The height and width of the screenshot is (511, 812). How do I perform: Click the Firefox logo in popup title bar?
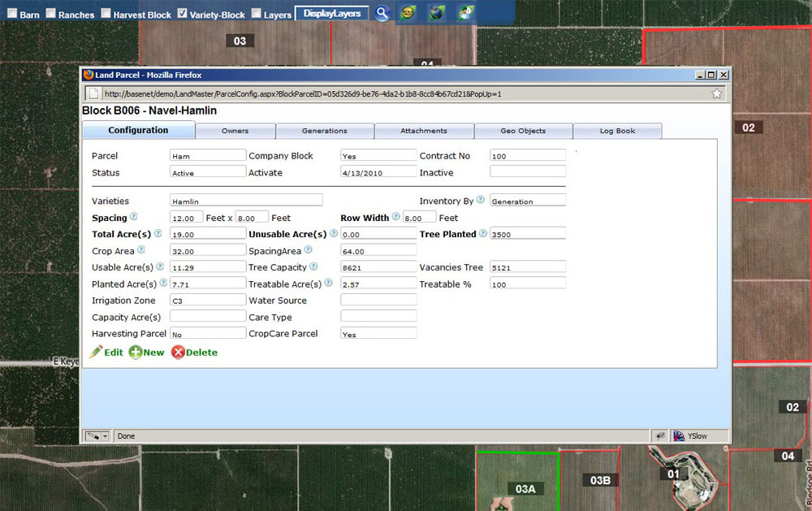[x=89, y=75]
